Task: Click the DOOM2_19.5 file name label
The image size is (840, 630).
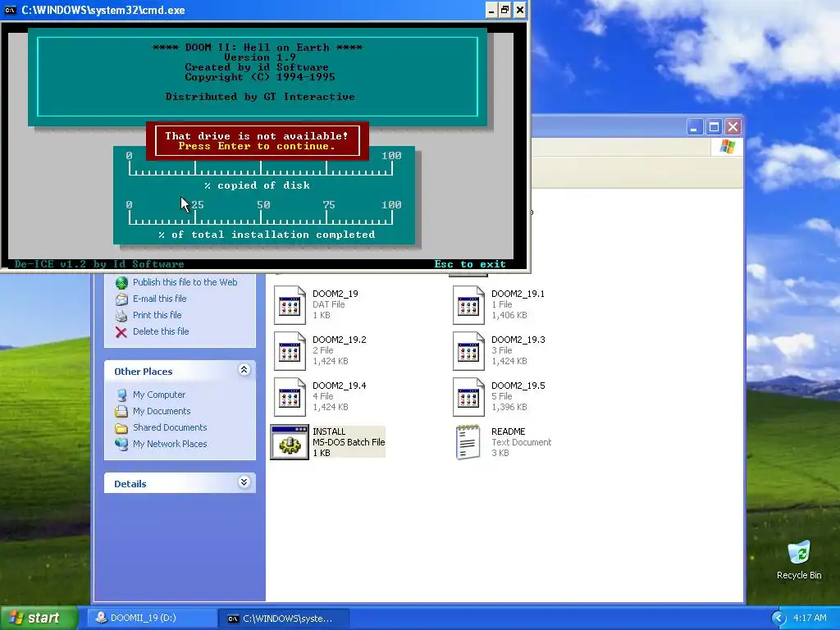Action: tap(518, 386)
